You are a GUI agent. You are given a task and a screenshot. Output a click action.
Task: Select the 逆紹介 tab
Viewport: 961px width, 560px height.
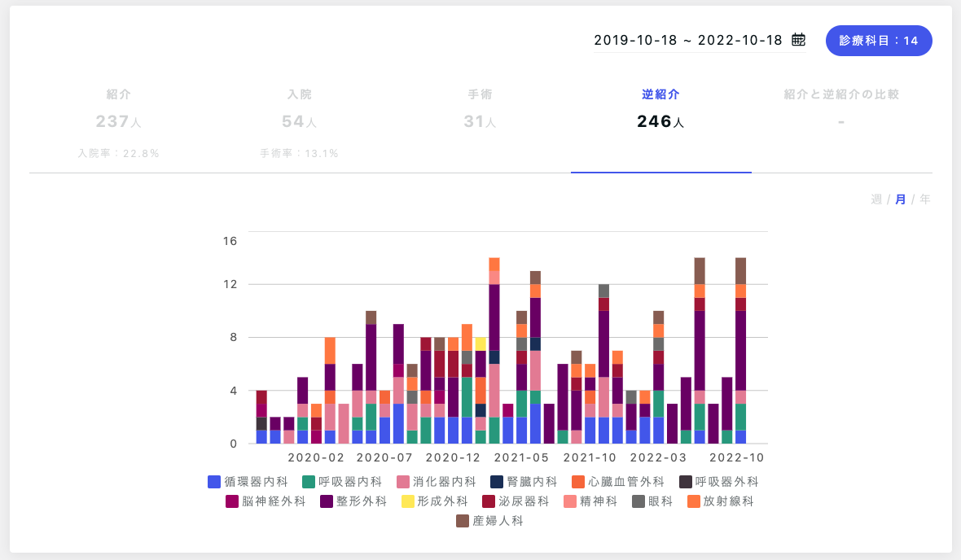point(660,94)
